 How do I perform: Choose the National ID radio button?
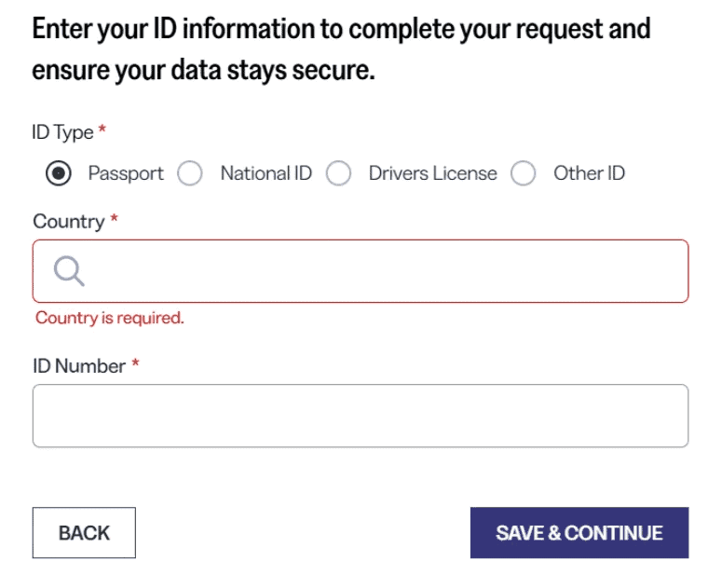(x=190, y=173)
